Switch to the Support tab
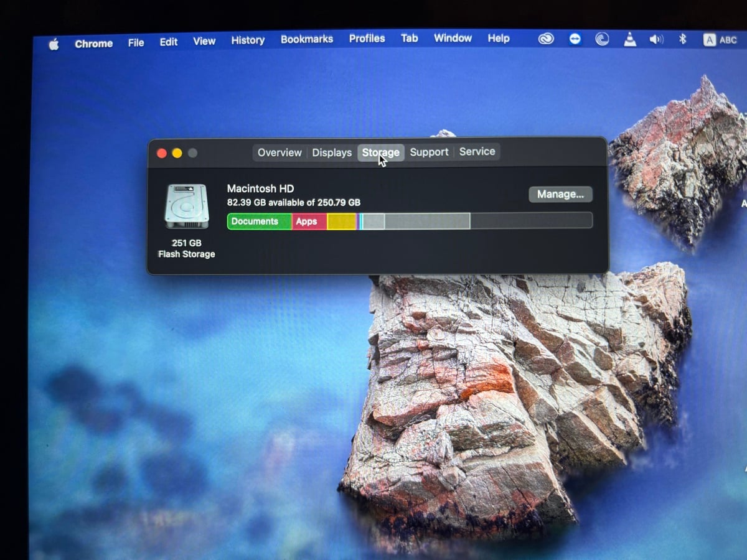The image size is (747, 560). click(429, 152)
